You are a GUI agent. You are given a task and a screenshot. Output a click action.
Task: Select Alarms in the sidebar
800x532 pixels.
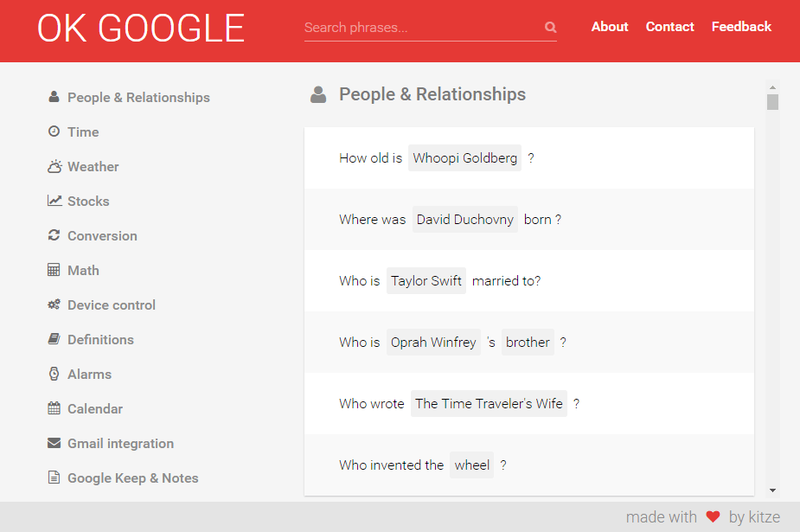click(x=89, y=374)
